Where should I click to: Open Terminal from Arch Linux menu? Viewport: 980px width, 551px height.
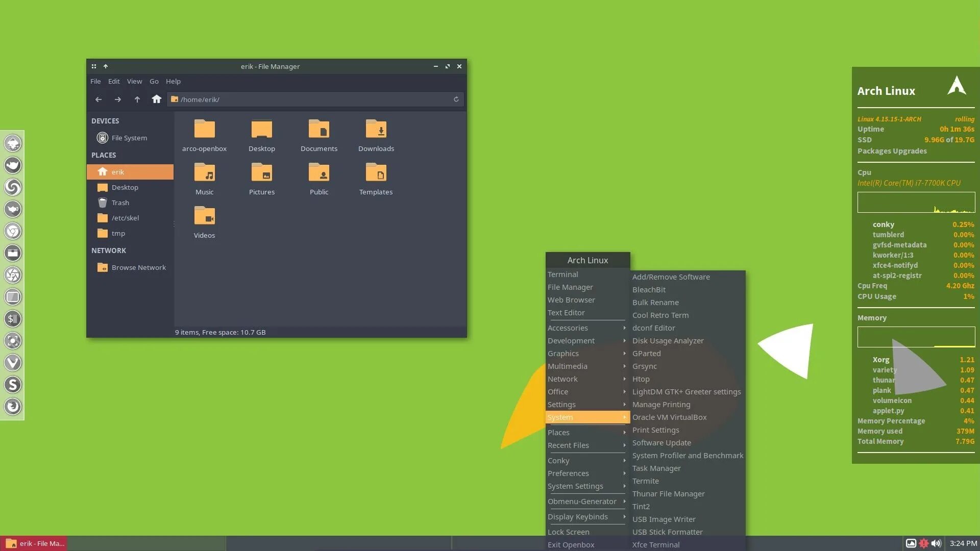tap(562, 274)
